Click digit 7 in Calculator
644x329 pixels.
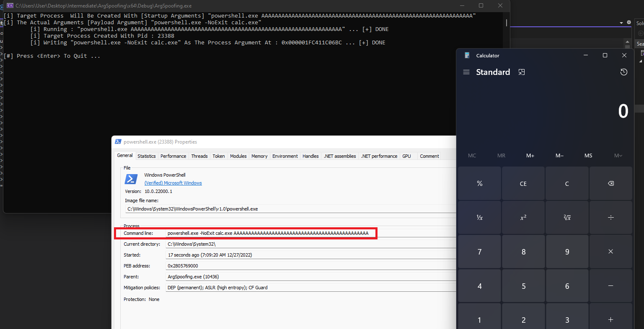[480, 252]
